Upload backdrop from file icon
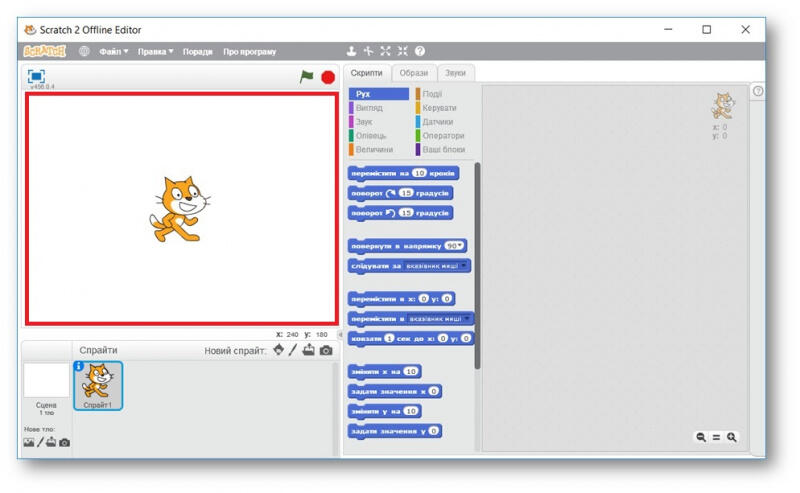The width and height of the screenshot is (800, 493). [51, 442]
